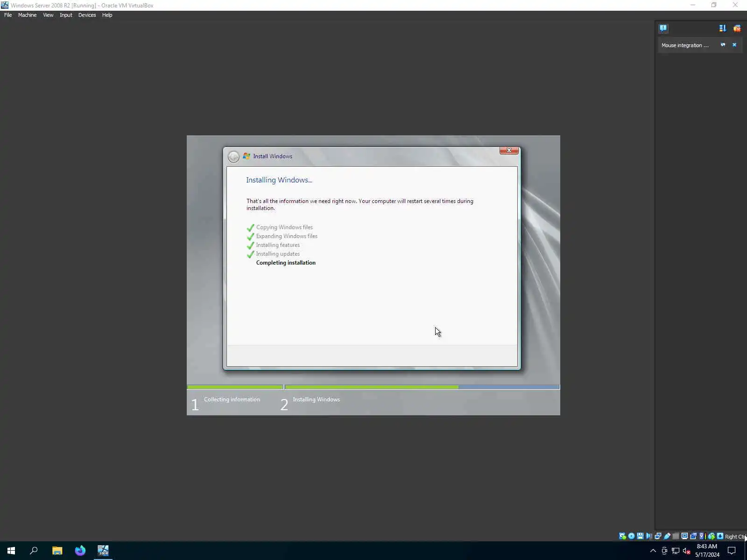Click the "Installing updates" step
Image resolution: width=747 pixels, height=560 pixels.
[278, 254]
